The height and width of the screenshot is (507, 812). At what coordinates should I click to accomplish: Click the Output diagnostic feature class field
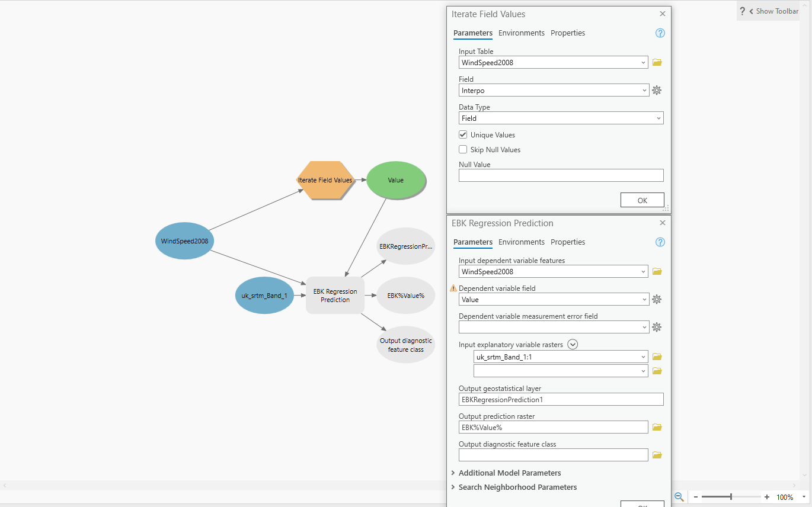pos(554,455)
